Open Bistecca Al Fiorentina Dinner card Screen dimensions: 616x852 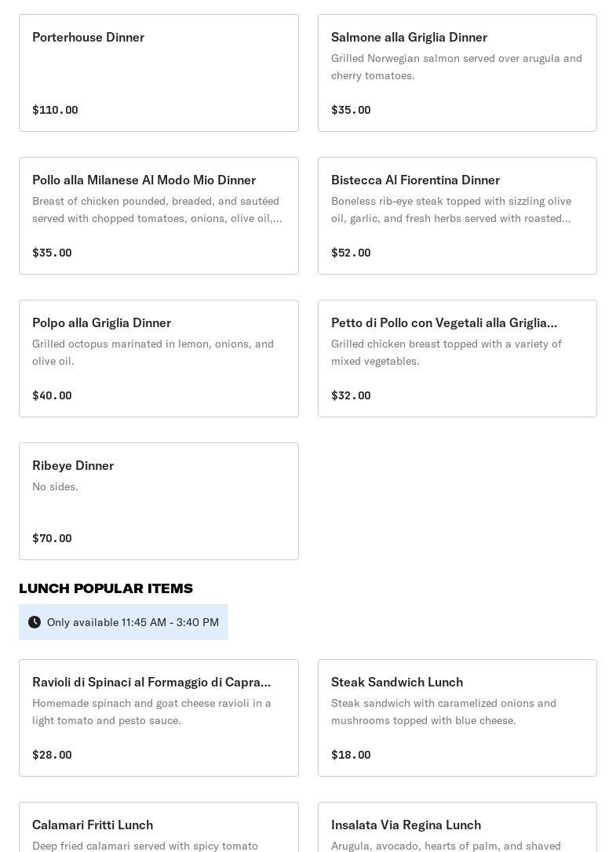[x=457, y=216]
